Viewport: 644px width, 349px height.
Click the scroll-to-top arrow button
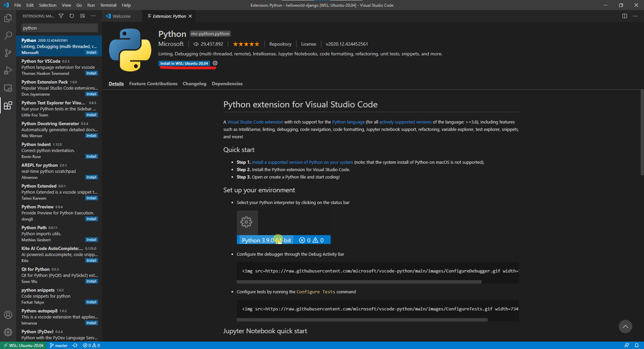click(x=626, y=327)
